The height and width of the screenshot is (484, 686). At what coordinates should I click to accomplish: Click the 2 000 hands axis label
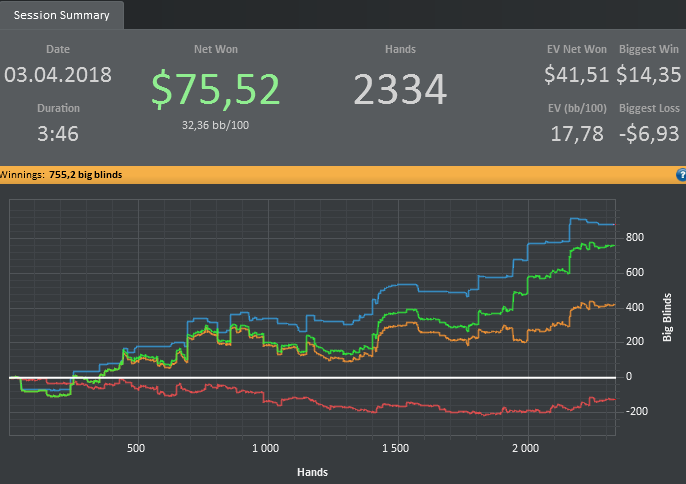pyautogui.click(x=525, y=448)
